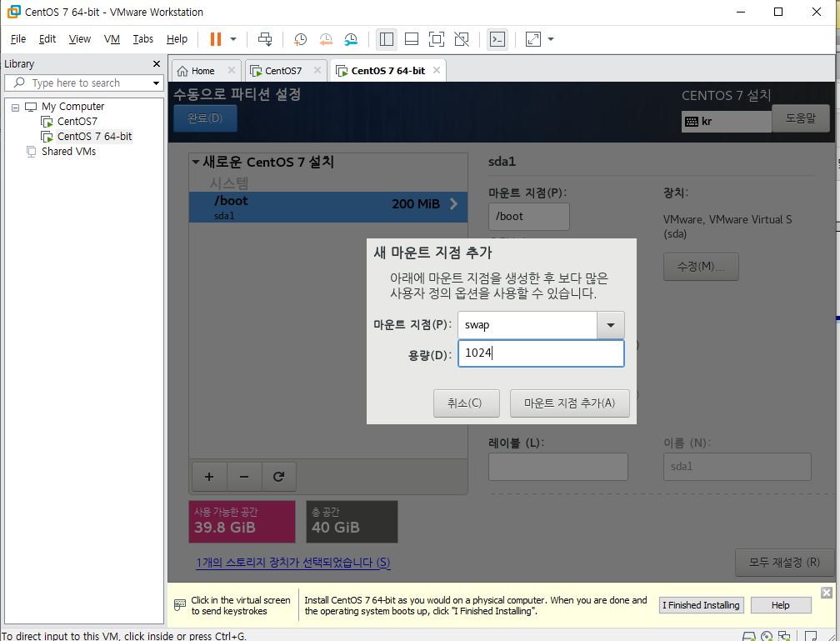Click the 40 GiB total space box
The image size is (840, 641).
tap(352, 522)
